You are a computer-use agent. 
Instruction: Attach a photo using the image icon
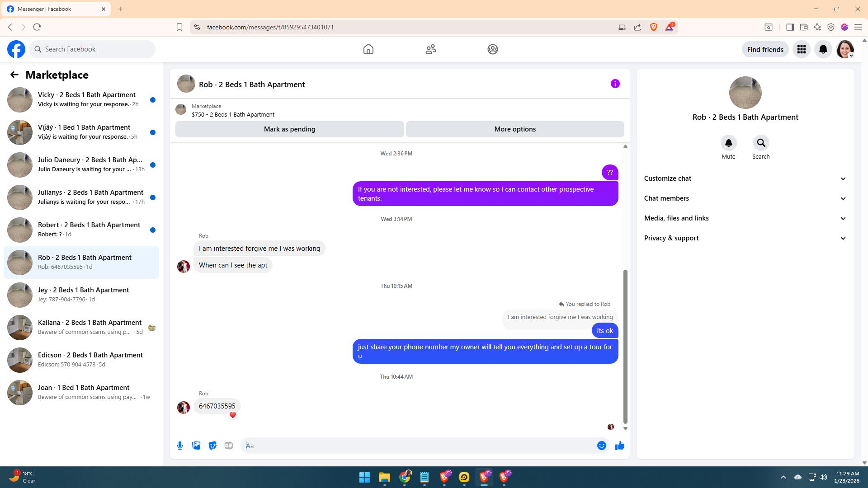pos(196,446)
